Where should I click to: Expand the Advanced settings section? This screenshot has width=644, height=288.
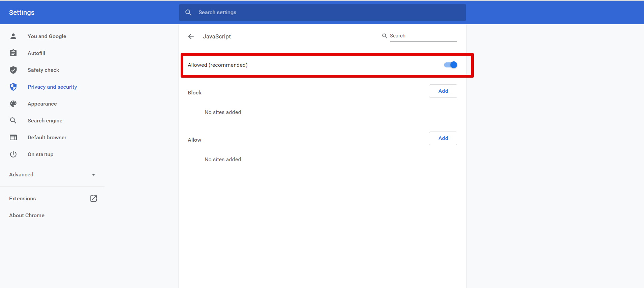click(21, 175)
